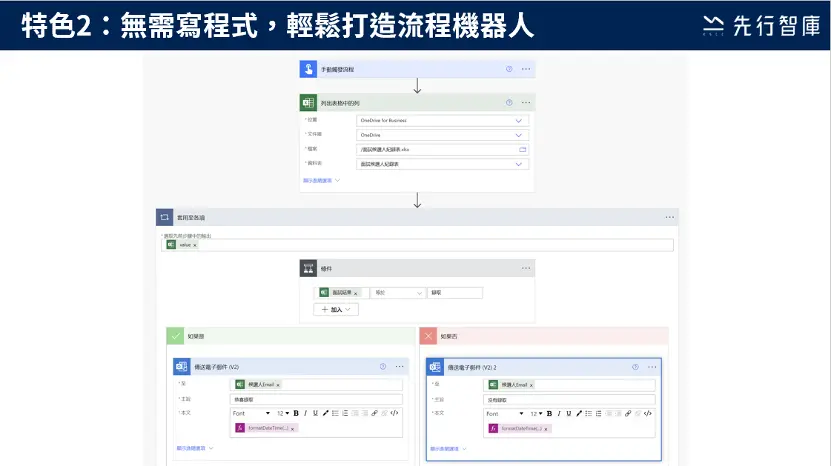The width and height of the screenshot is (832, 466).
Task: Click the Apply to each loop icon
Action: click(x=164, y=217)
